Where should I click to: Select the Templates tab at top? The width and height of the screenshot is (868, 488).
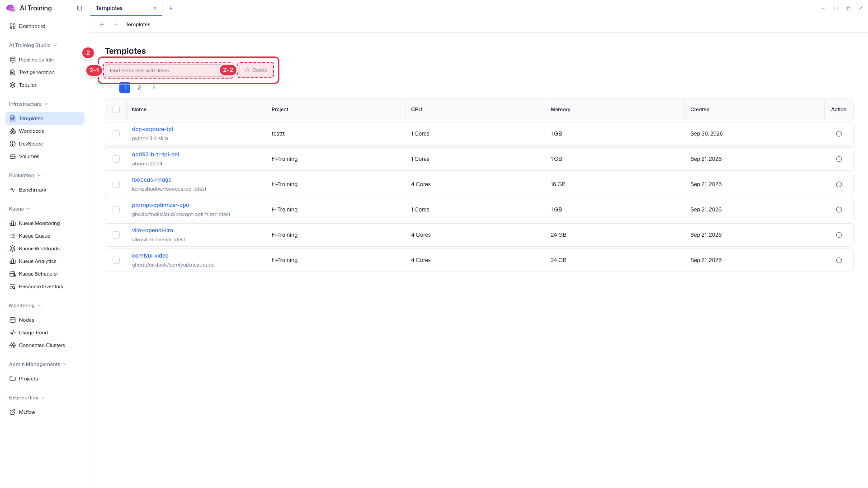click(x=126, y=8)
